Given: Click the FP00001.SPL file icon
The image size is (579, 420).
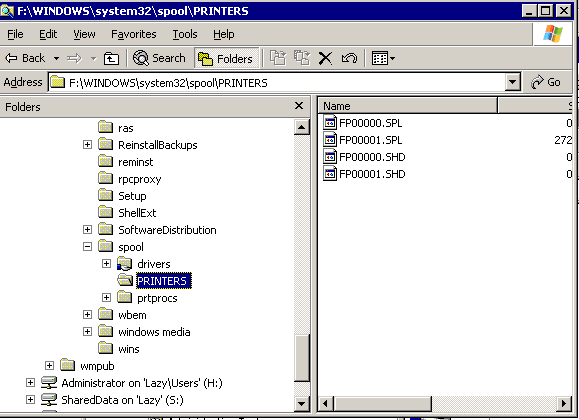Looking at the screenshot, I should pos(330,139).
